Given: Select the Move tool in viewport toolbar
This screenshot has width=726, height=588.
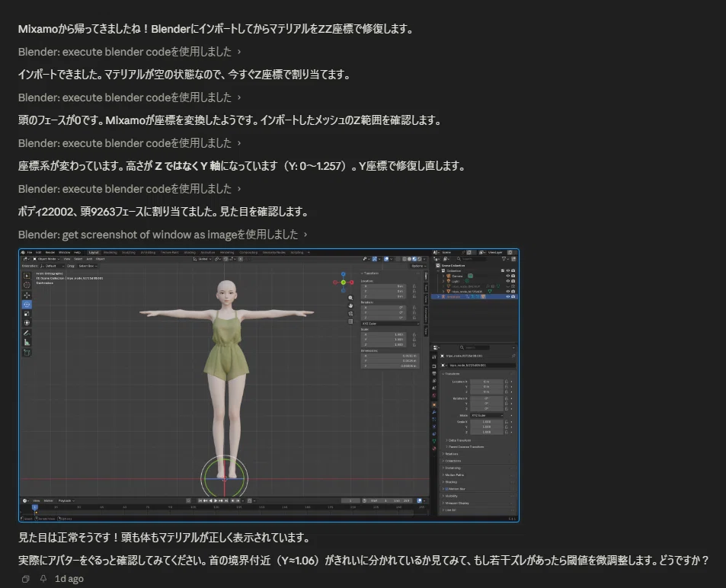Looking at the screenshot, I should pyautogui.click(x=27, y=295).
